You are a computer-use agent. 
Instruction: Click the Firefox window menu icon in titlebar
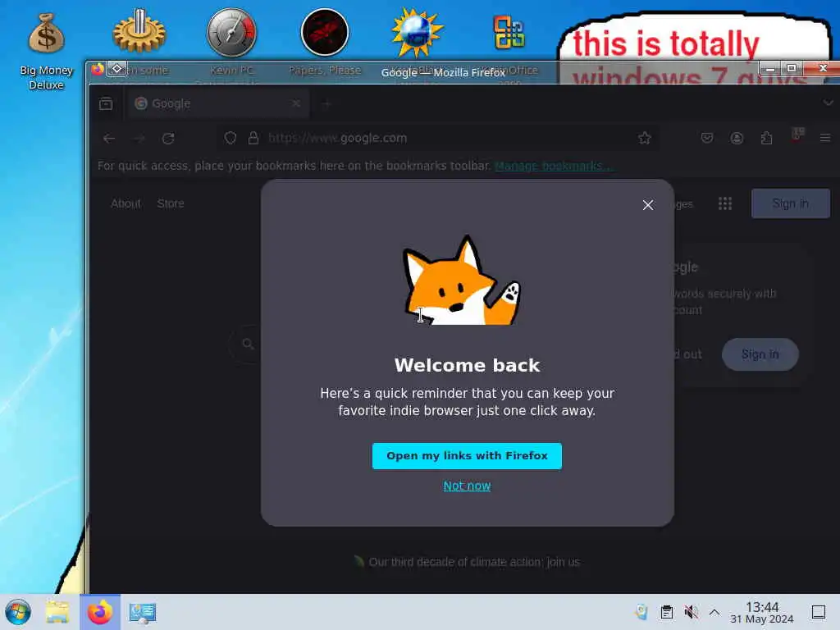pos(98,69)
